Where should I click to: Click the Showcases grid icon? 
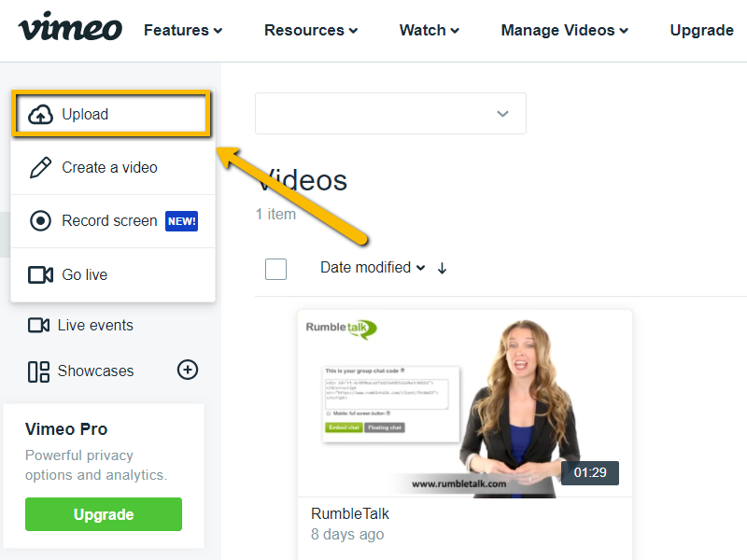[38, 371]
